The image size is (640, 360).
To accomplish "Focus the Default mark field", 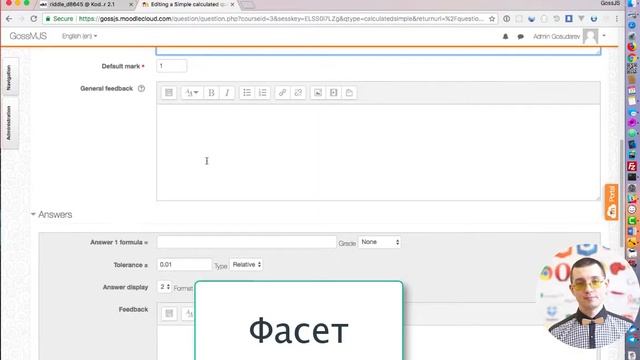I will pos(171,66).
